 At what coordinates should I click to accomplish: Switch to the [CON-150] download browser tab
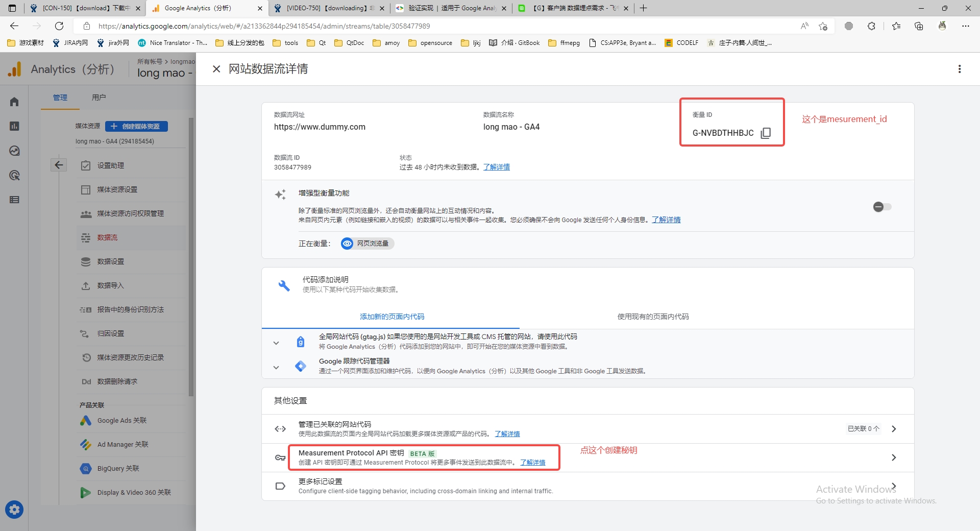(x=85, y=8)
